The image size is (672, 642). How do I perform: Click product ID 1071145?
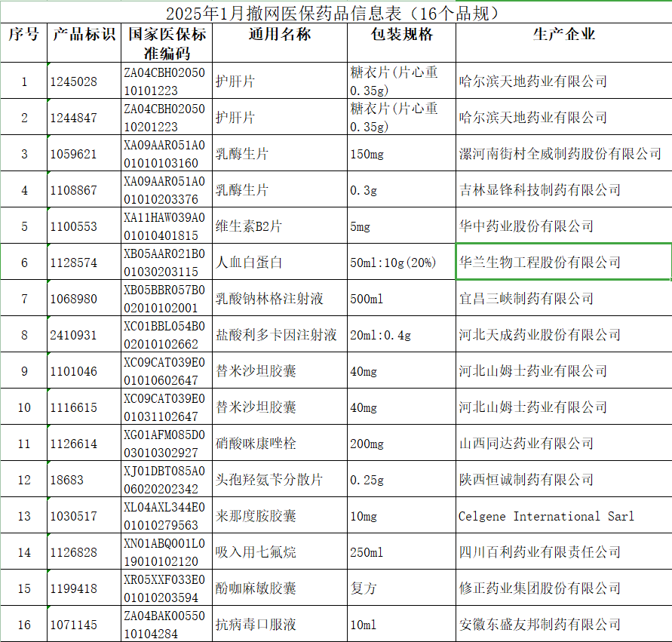84,624
